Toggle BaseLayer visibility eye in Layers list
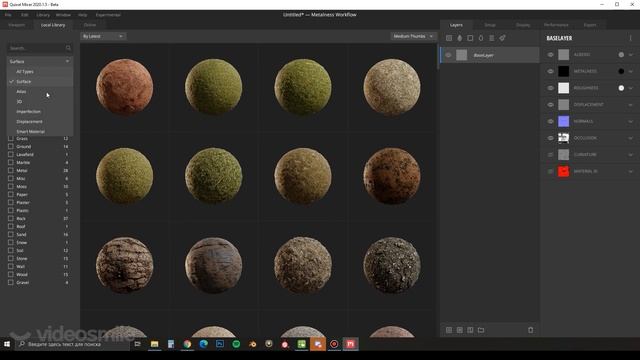This screenshot has height=360, width=640. click(x=449, y=55)
